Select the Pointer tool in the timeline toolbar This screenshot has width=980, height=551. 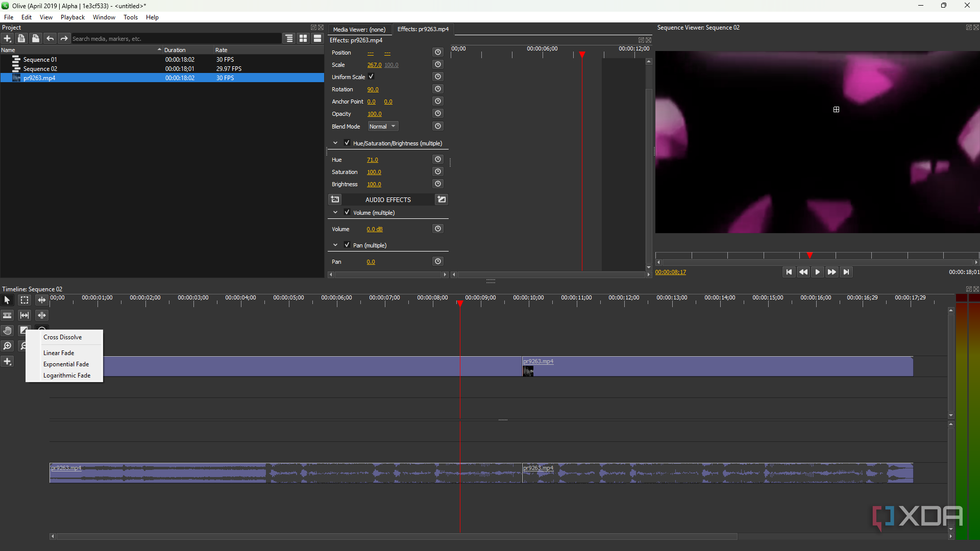(x=7, y=300)
